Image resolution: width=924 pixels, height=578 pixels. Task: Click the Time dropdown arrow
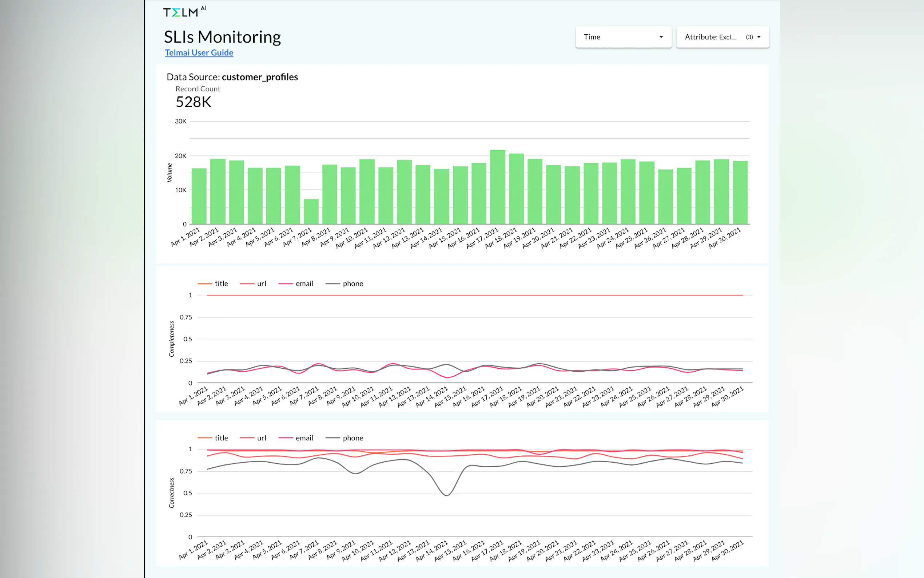coord(661,37)
